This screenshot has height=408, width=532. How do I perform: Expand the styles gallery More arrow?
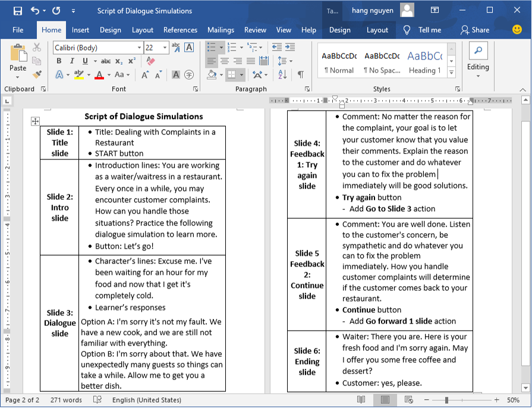[452, 73]
